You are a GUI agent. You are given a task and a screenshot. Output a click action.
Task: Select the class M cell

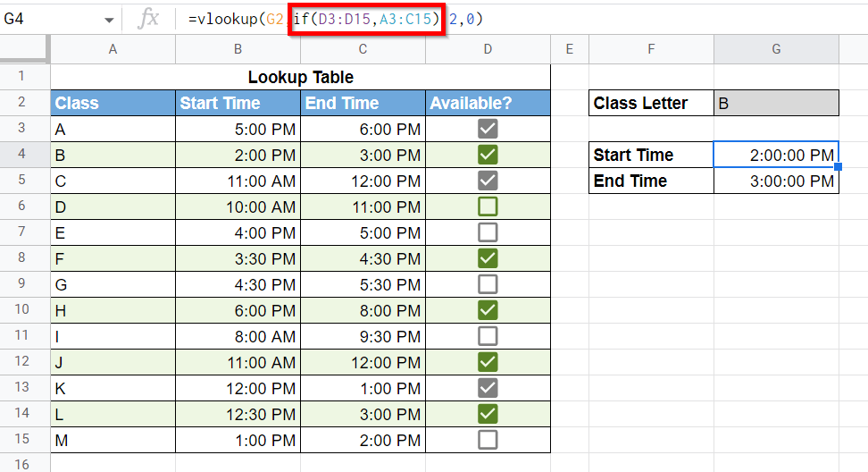point(113,440)
